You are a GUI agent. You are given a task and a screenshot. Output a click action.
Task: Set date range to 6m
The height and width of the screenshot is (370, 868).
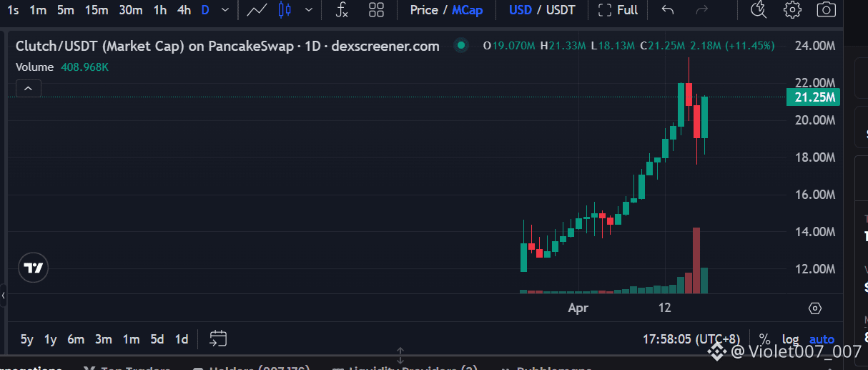tap(76, 339)
